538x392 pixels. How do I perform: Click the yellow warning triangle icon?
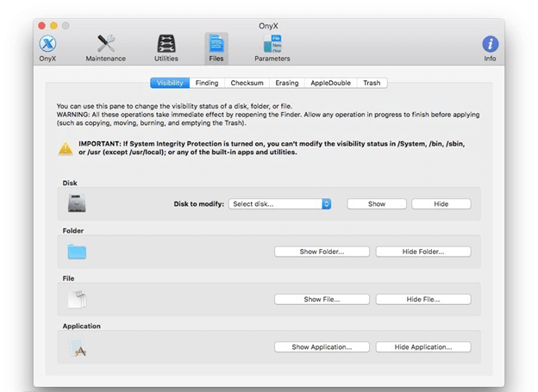pos(66,148)
